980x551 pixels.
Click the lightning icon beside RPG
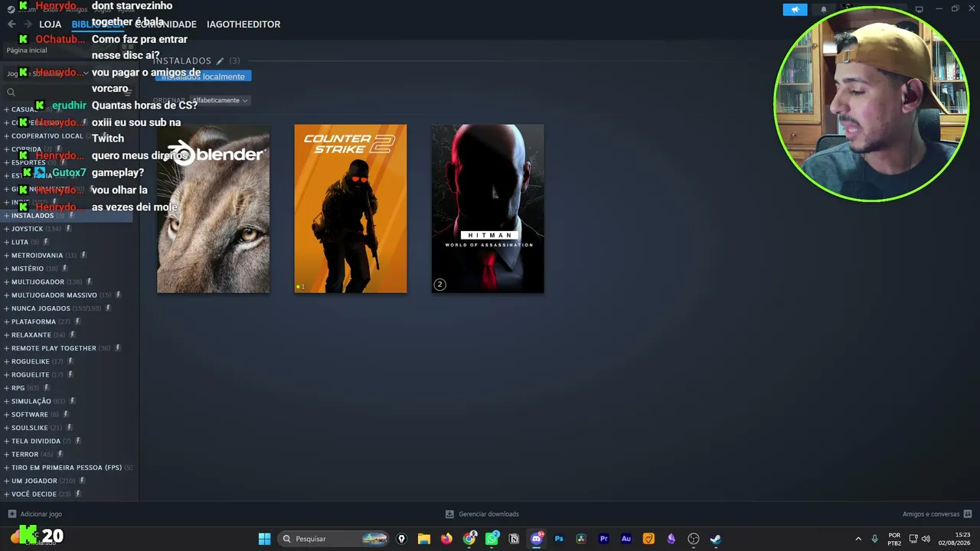[x=46, y=388]
